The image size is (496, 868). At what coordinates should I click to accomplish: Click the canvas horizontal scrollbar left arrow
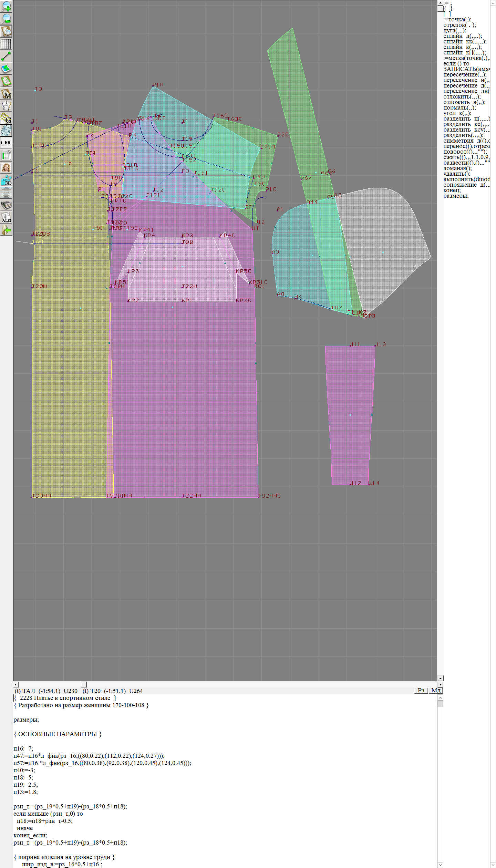[x=15, y=684]
